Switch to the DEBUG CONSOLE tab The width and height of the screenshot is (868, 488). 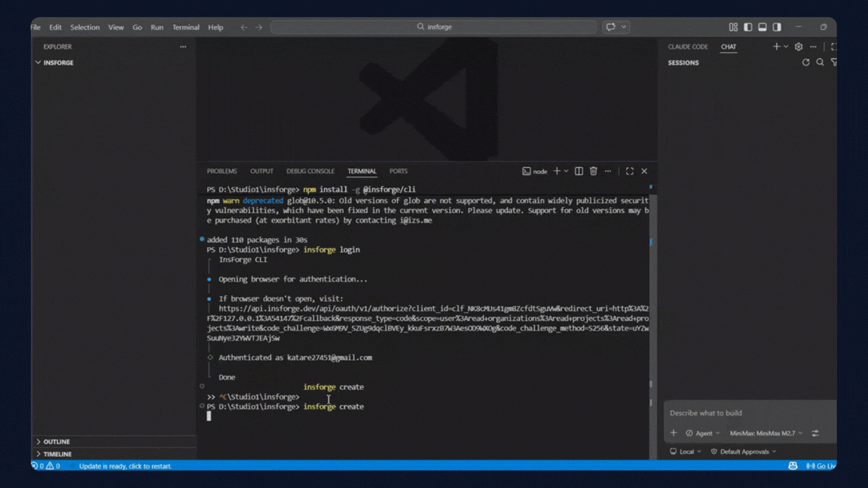(310, 171)
